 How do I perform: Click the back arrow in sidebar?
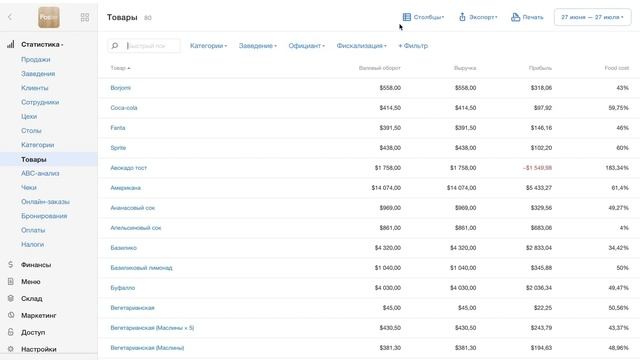[x=10, y=17]
